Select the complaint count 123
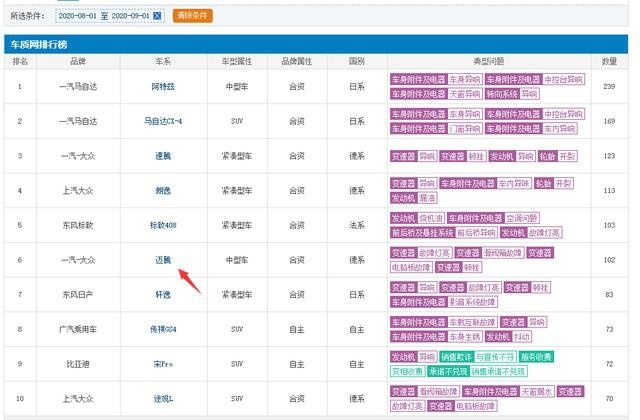The image size is (640, 420). (609, 156)
